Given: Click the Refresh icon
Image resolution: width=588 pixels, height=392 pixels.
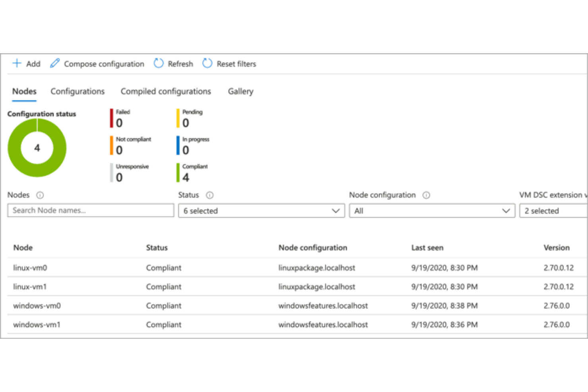Looking at the screenshot, I should coord(158,63).
